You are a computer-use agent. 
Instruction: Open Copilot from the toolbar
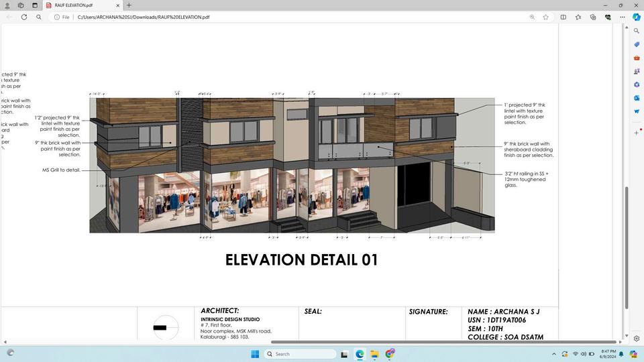click(x=637, y=17)
